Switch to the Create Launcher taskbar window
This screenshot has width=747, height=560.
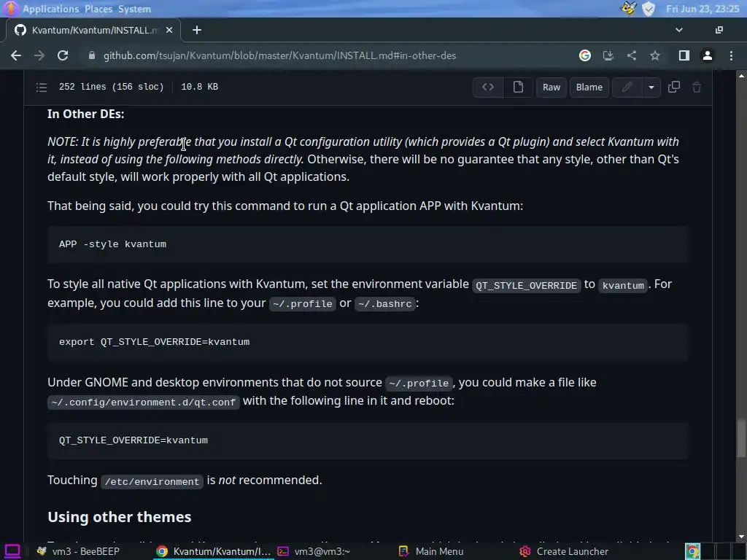click(564, 551)
